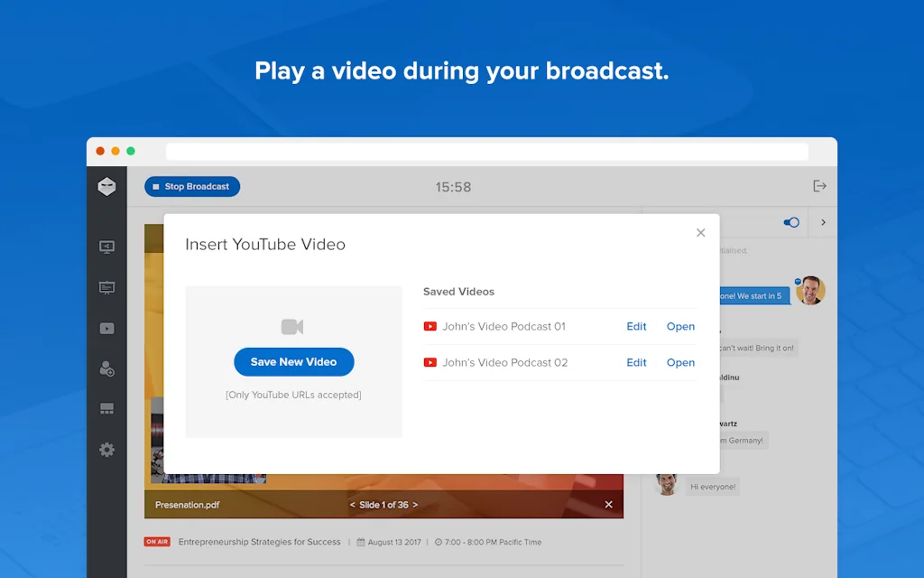Click John's avatar in the chat panel

(x=809, y=291)
